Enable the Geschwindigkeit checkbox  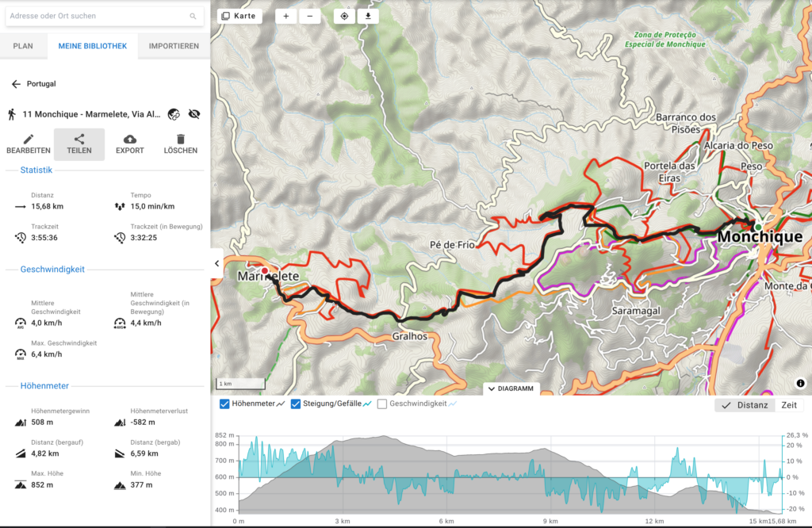[x=382, y=404]
